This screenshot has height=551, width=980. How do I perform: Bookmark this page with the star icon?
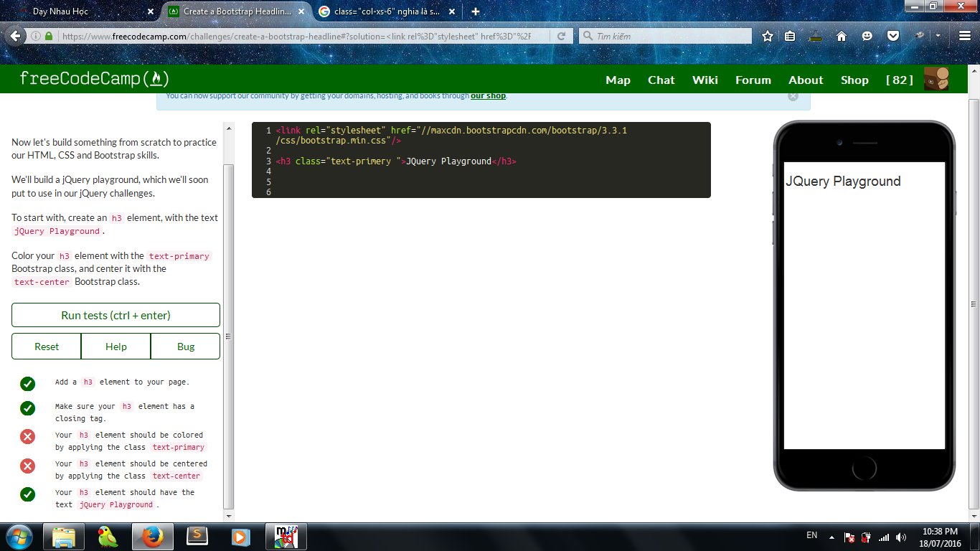(x=768, y=36)
